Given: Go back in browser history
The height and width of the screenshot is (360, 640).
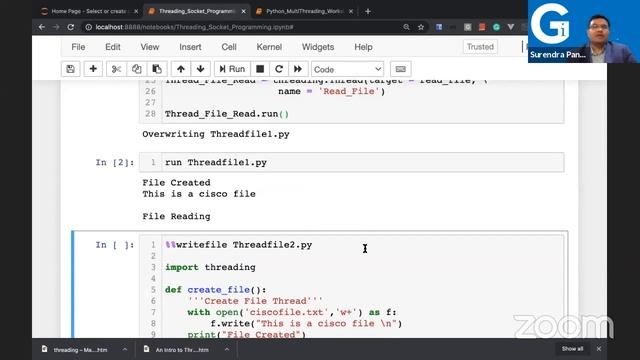Looking at the screenshot, I should coord(42,27).
